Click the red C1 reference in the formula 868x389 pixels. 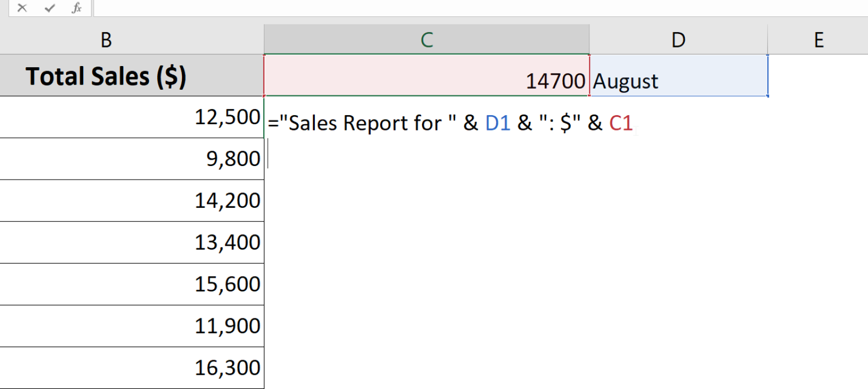(x=622, y=123)
